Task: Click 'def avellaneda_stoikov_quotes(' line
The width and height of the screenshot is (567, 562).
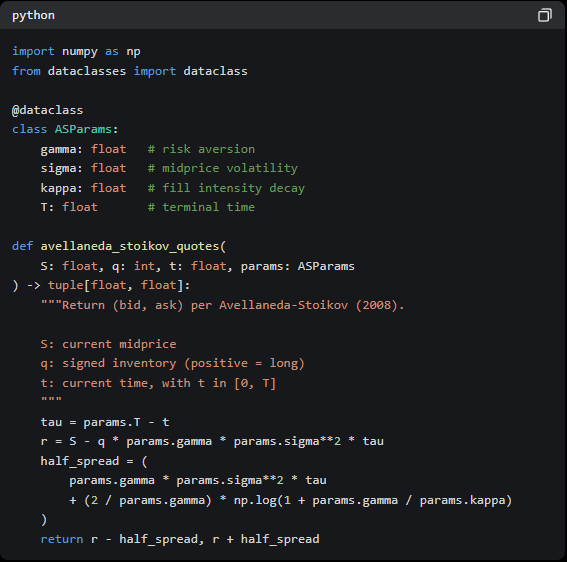Action: pyautogui.click(x=119, y=246)
